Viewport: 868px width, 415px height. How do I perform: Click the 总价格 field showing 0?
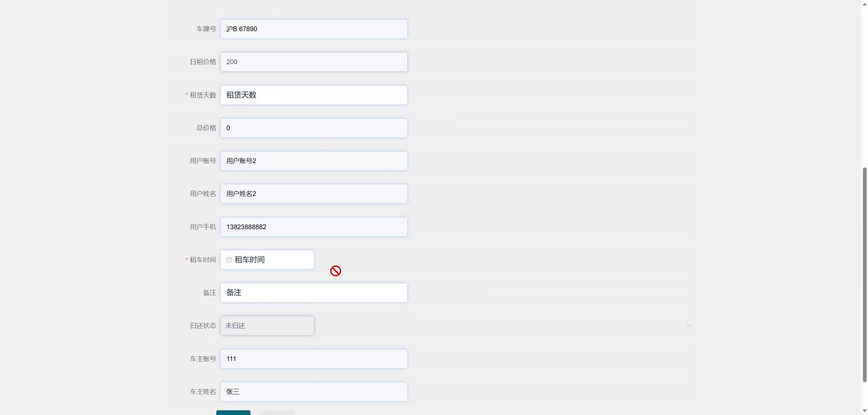click(x=314, y=128)
